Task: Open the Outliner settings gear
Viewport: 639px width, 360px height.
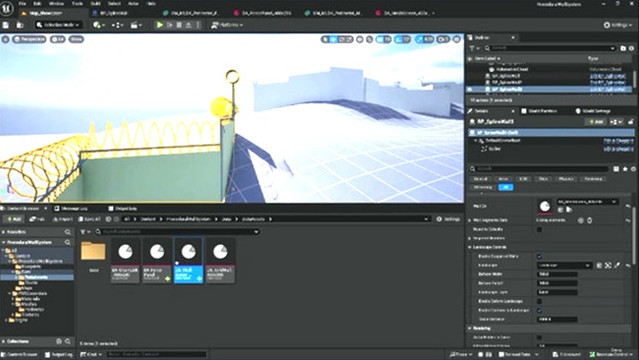Action: [631, 48]
